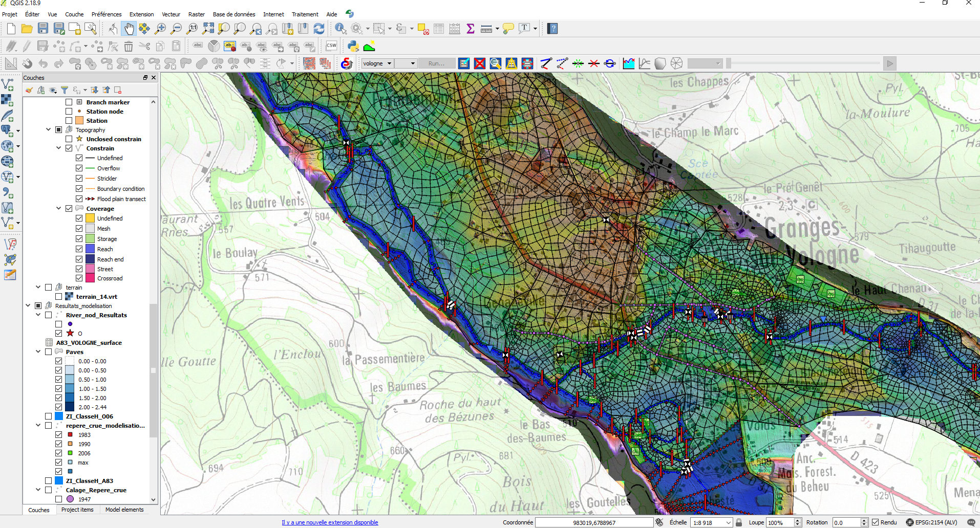Screen dimensions: 980x528
Task: Click the Crossroad magenta color swatch
Action: coord(90,278)
